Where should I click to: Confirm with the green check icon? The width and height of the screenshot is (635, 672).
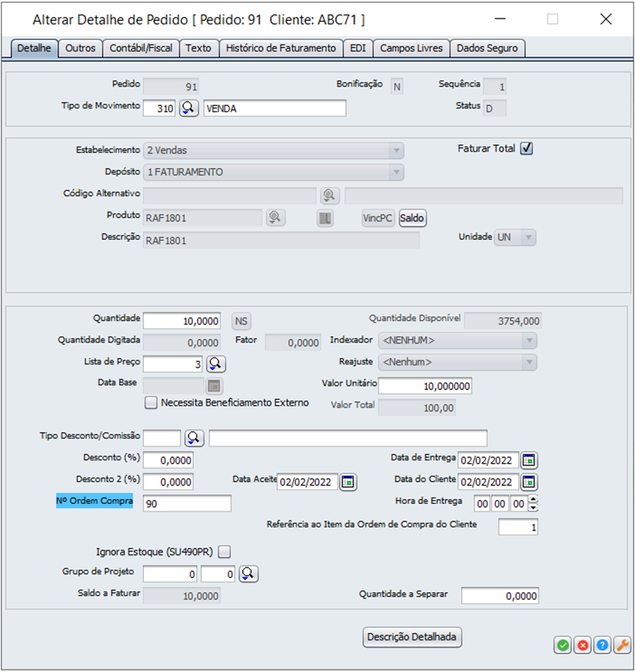563,645
